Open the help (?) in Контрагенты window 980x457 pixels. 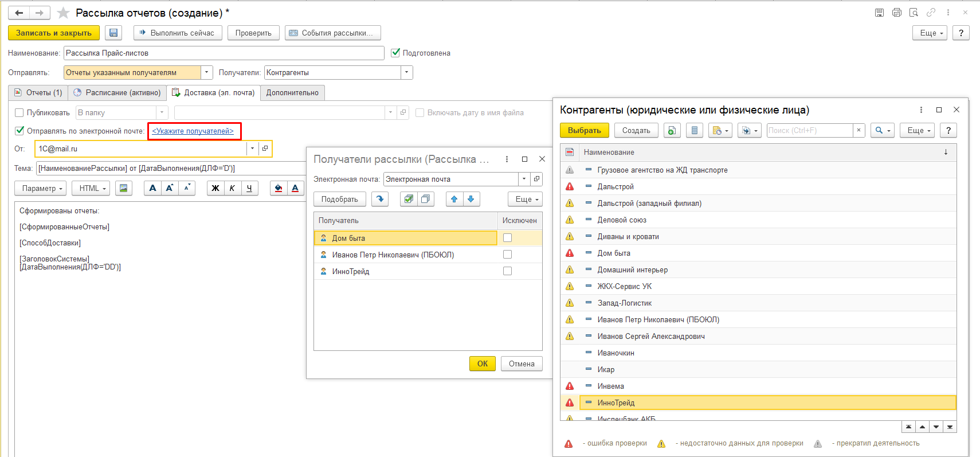(948, 130)
